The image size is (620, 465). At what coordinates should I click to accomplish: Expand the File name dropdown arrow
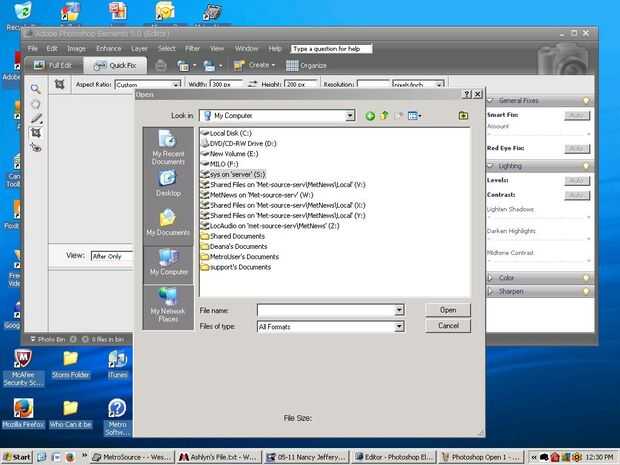point(399,310)
